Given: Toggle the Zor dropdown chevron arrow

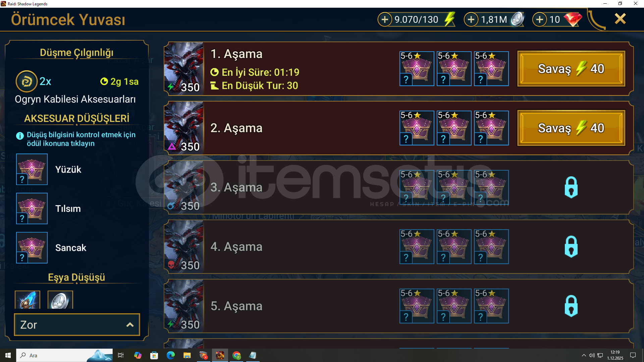Looking at the screenshot, I should pos(130,324).
